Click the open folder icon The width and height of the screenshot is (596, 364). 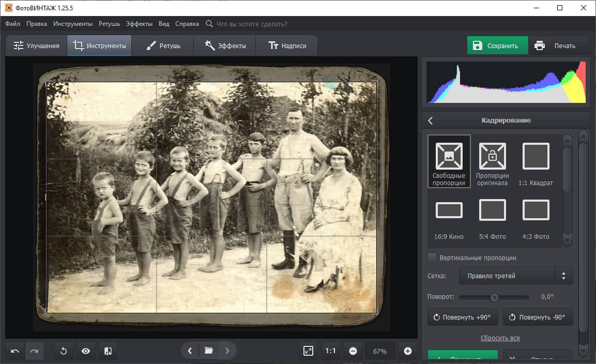208,351
